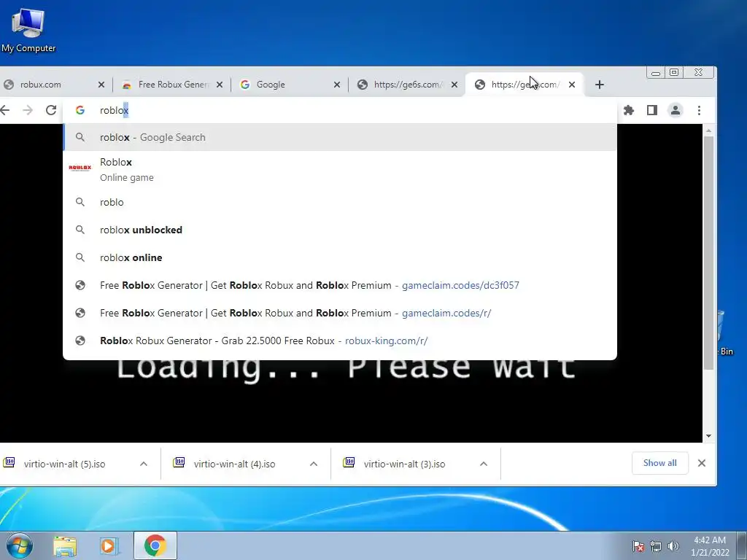747x560 pixels.
Task: Click the page's vertical scrollbar
Action: tap(708, 252)
